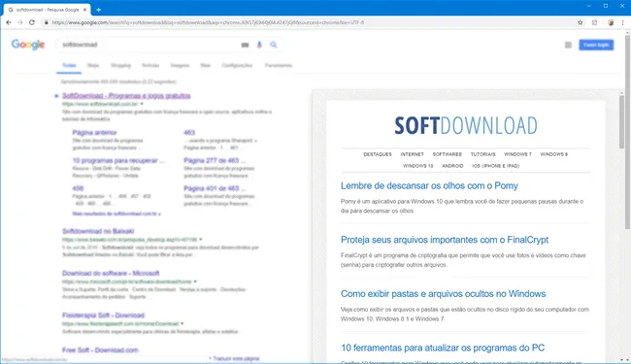Viewport: 631px width, 364px height.
Task: Click the voice search microphone icon
Action: [x=259, y=45]
